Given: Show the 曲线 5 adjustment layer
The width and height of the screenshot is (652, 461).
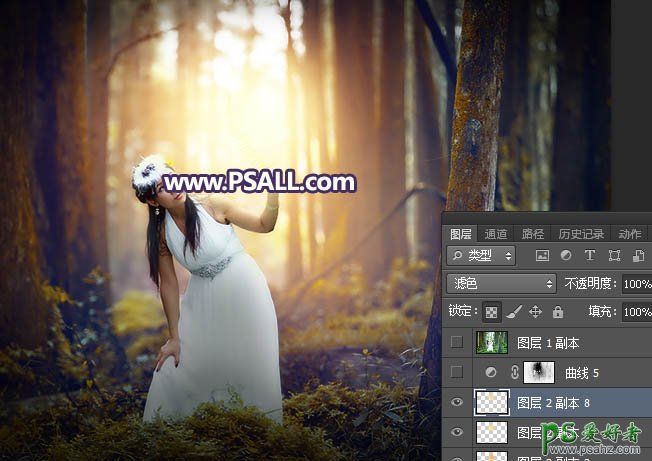Looking at the screenshot, I should coord(457,373).
